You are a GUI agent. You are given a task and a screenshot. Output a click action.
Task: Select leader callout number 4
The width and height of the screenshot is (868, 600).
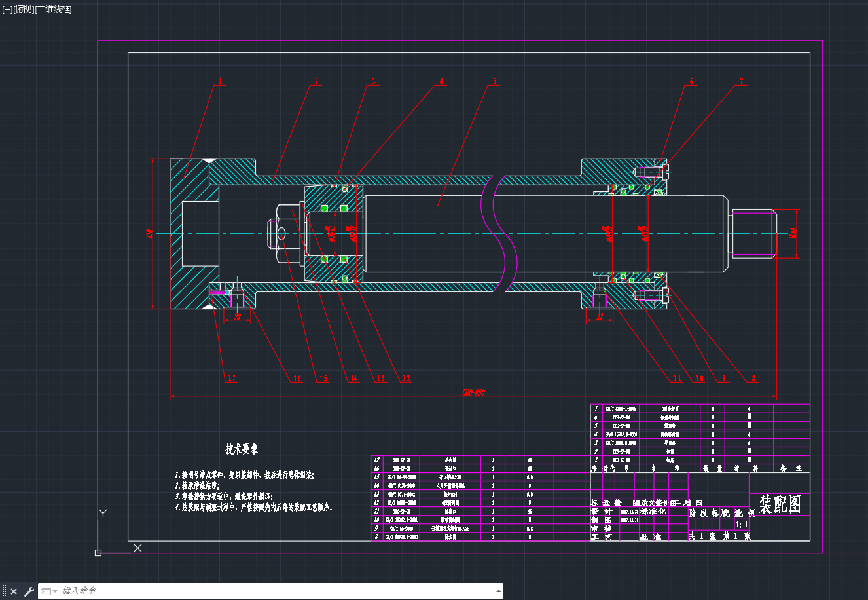pos(441,81)
